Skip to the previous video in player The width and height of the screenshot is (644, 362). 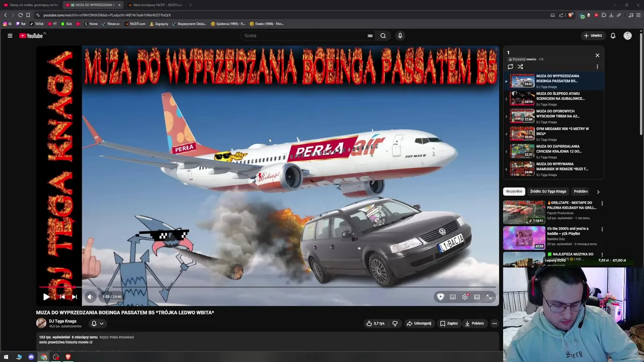pos(62,297)
